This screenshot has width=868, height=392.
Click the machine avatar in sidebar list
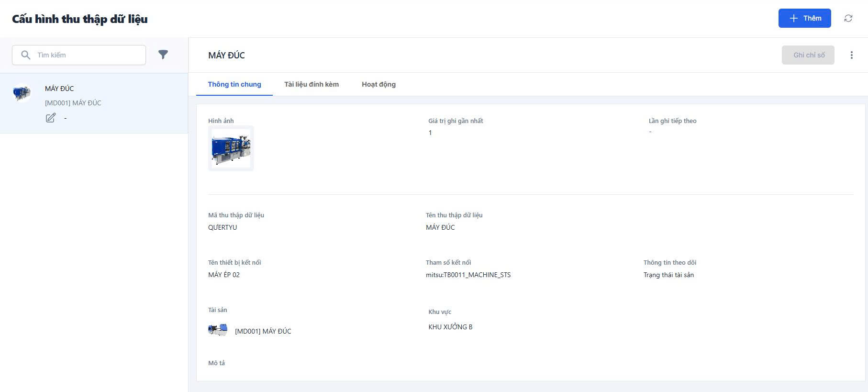click(x=22, y=92)
